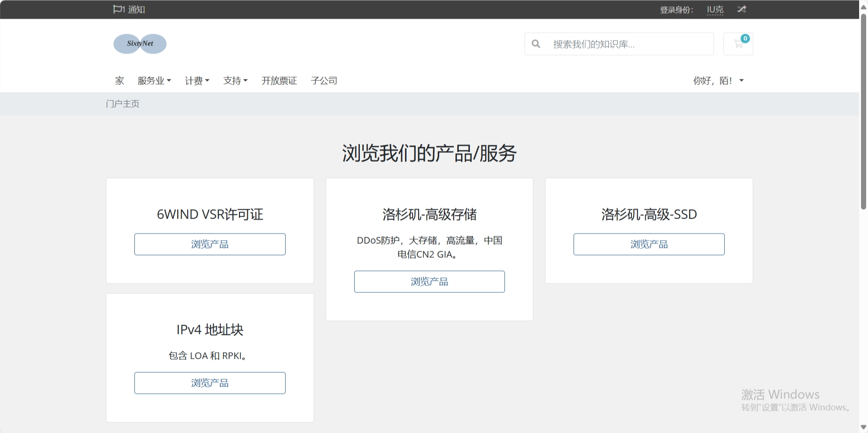
Task: Click the 门户主页 breadcrumb link
Action: [x=123, y=103]
